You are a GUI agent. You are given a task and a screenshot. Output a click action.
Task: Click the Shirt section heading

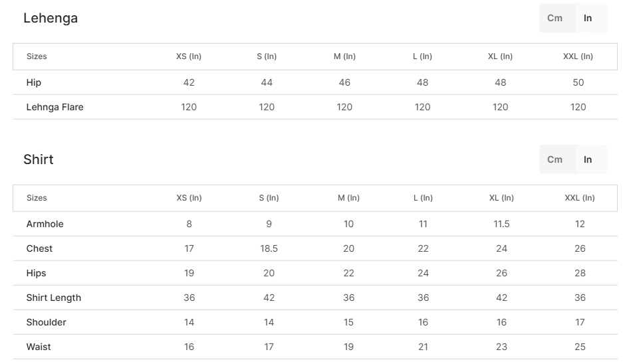tap(39, 159)
